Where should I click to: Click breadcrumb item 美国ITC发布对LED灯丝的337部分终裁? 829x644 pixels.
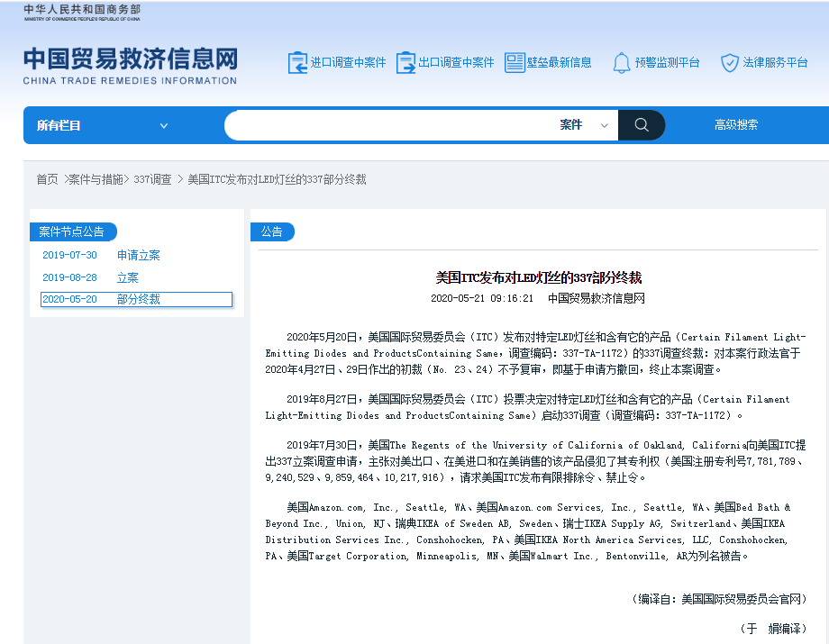click(x=277, y=179)
